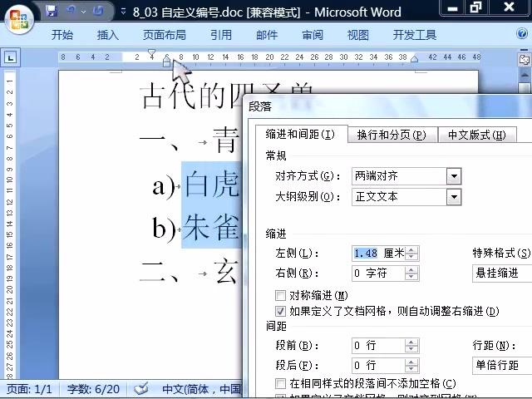Screen dimensions: 532x399
Task: Click the proofing check icon in status bar
Action: coord(140,389)
